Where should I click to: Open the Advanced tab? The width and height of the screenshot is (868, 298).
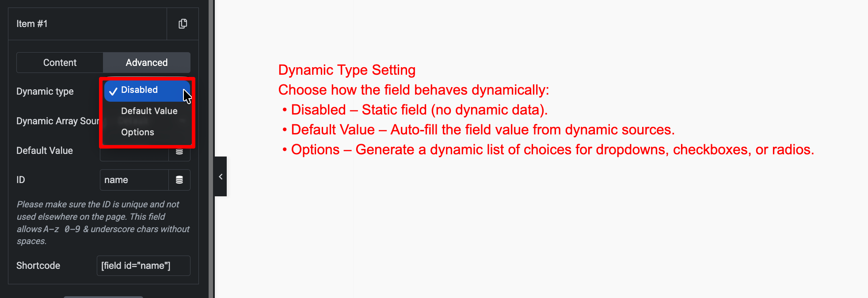pyautogui.click(x=146, y=63)
